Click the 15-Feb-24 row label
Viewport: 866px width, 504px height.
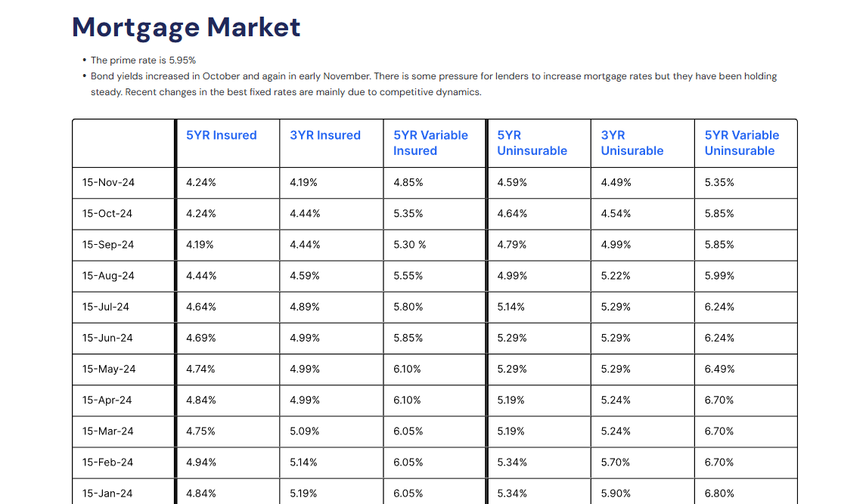[107, 462]
